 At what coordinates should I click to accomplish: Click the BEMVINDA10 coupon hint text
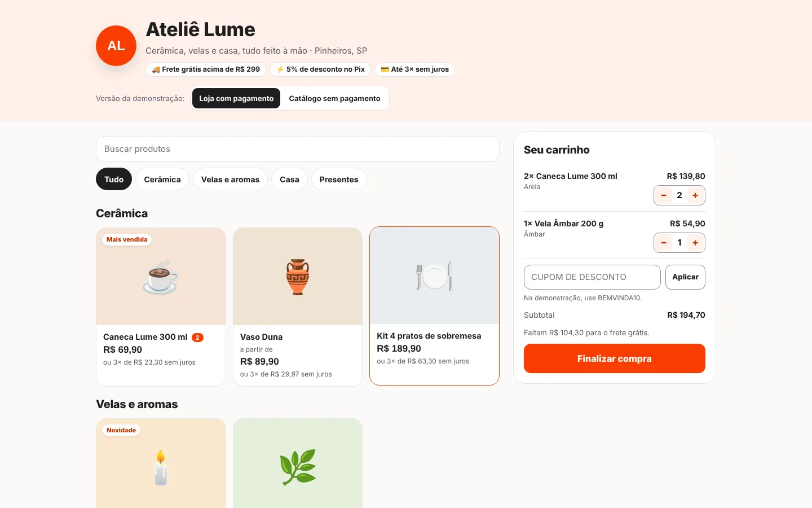(x=582, y=298)
